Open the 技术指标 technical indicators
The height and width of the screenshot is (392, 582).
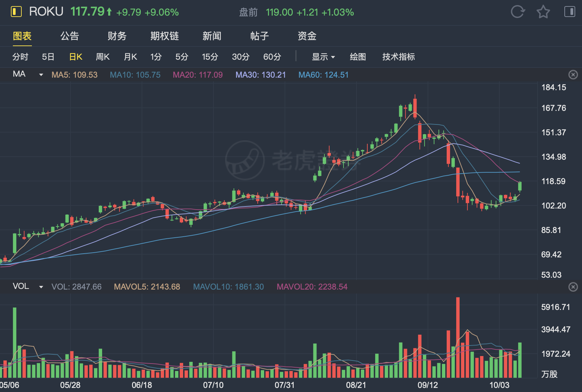(x=399, y=57)
